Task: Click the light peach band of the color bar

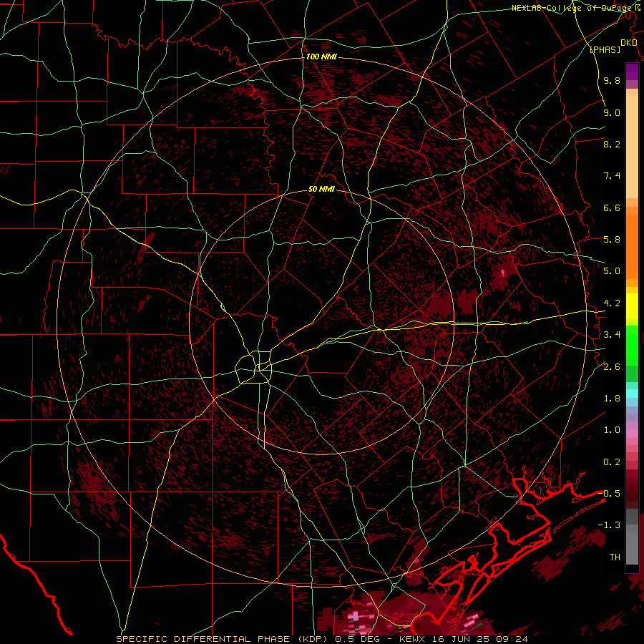Action: [632, 148]
